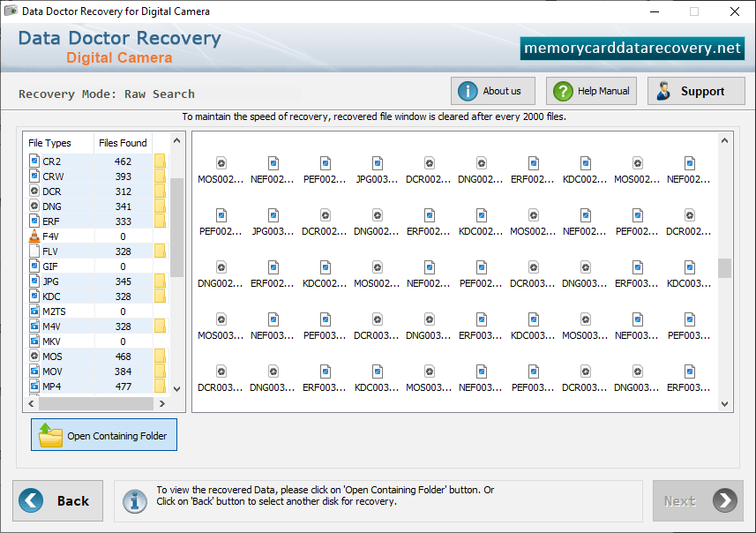
Task: Click the CR2 file type icon
Action: 34,161
